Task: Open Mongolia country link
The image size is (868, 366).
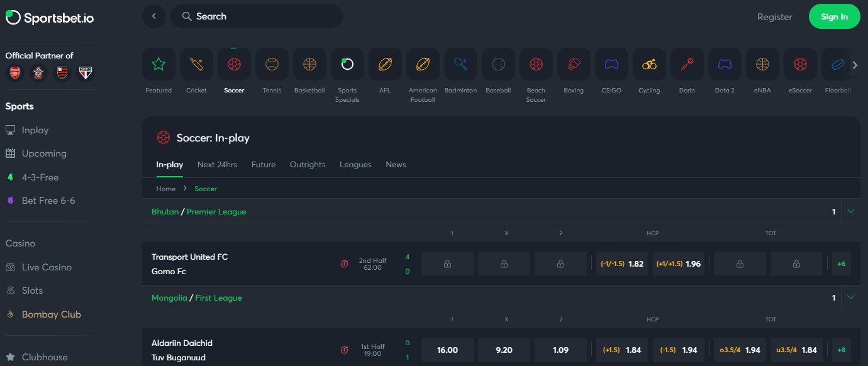Action: (169, 298)
